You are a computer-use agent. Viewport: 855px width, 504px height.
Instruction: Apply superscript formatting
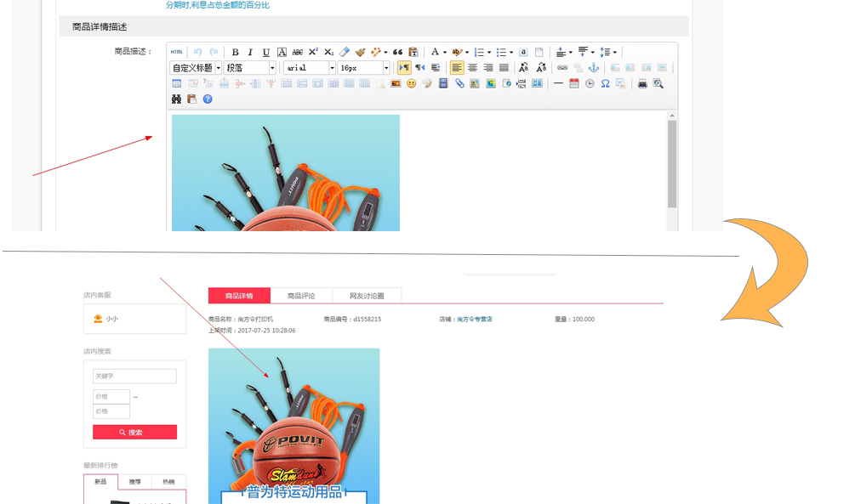[x=313, y=53]
